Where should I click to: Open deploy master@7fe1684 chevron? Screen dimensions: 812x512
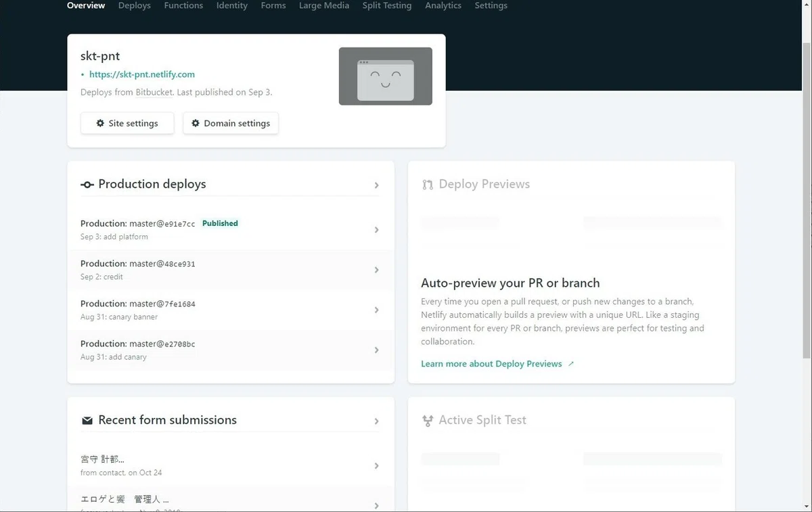(x=377, y=310)
